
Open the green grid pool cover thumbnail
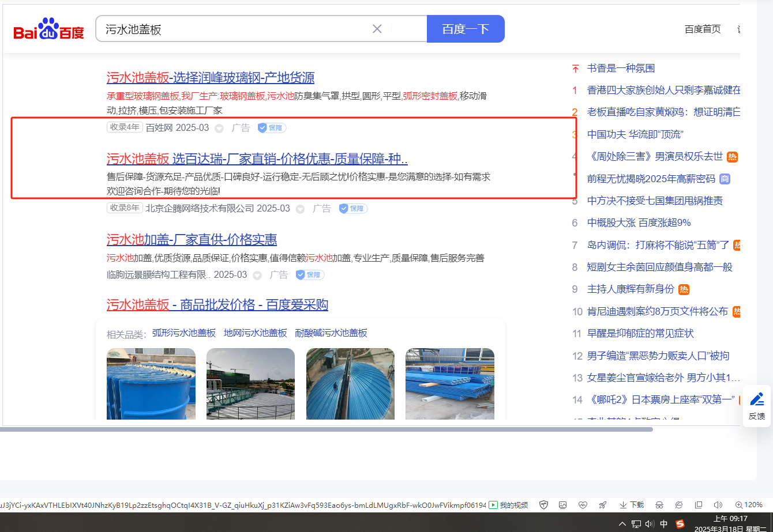[250, 384]
